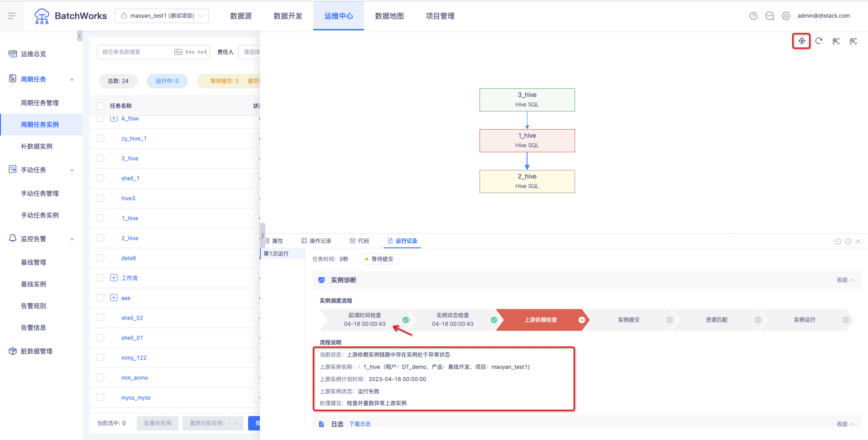Check the zy_hive_1 row checkbox
This screenshot has width=868, height=440.
(x=101, y=139)
